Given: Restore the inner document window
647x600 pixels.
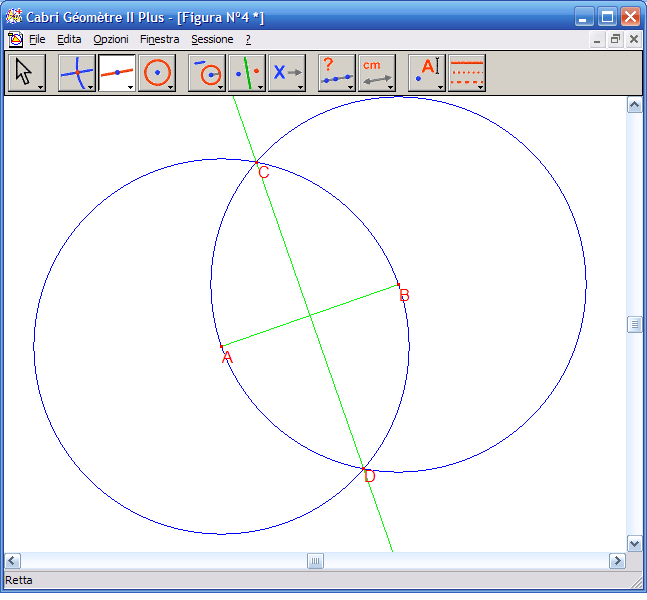Looking at the screenshot, I should [615, 40].
